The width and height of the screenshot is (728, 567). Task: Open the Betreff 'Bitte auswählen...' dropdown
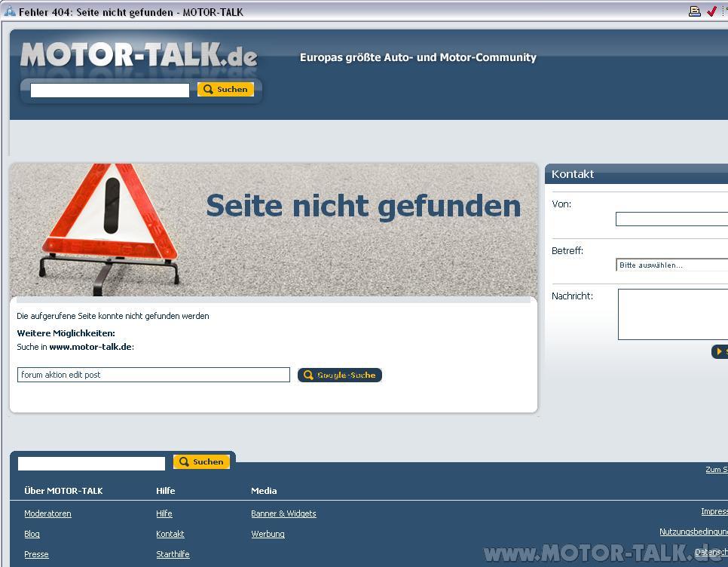pyautogui.click(x=671, y=265)
